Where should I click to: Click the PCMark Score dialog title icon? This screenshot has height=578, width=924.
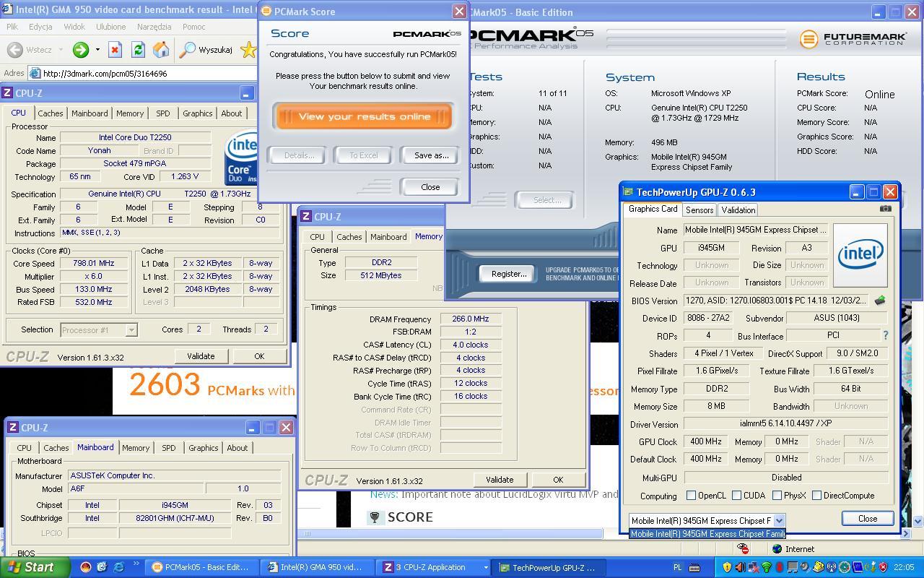266,12
